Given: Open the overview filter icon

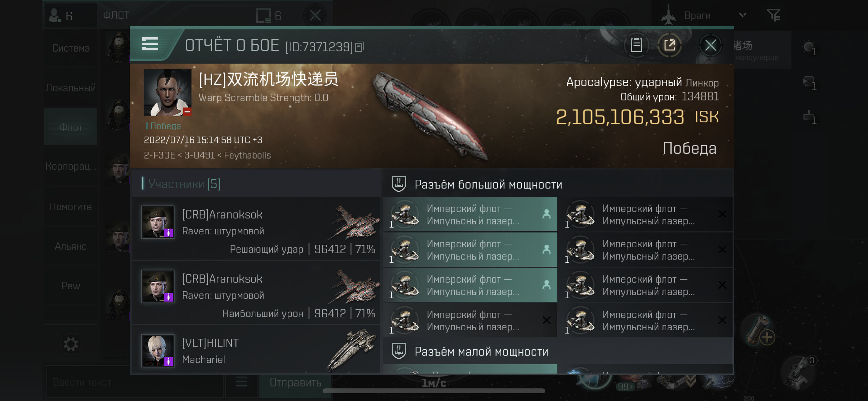Looking at the screenshot, I should [x=774, y=15].
